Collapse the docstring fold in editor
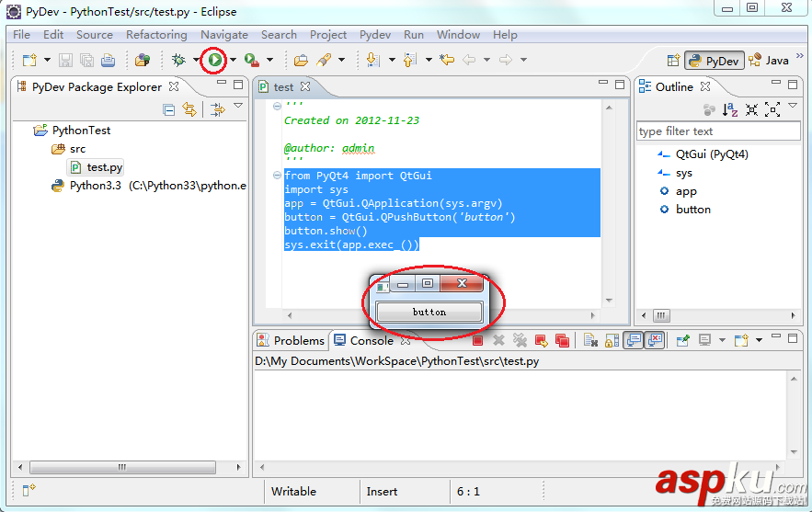This screenshot has height=512, width=812. (x=277, y=106)
